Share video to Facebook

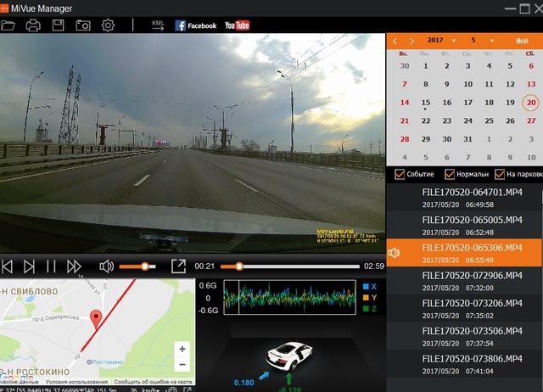pyautogui.click(x=196, y=25)
